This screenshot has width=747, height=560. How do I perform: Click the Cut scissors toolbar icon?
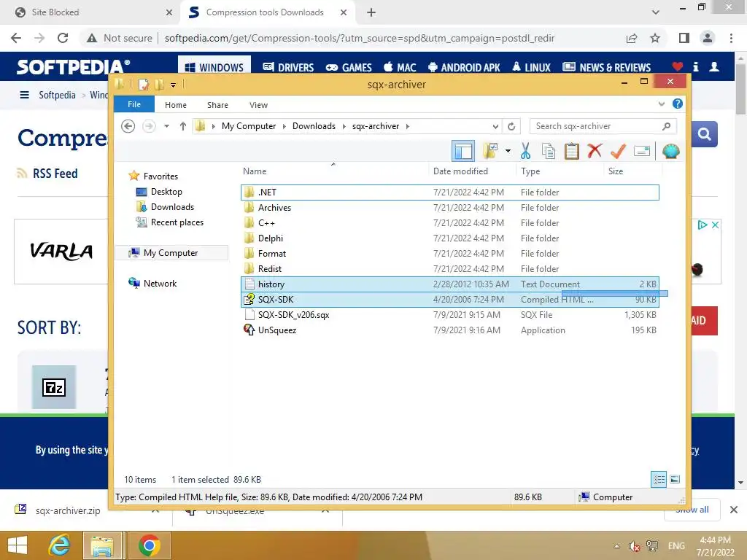[525, 152]
